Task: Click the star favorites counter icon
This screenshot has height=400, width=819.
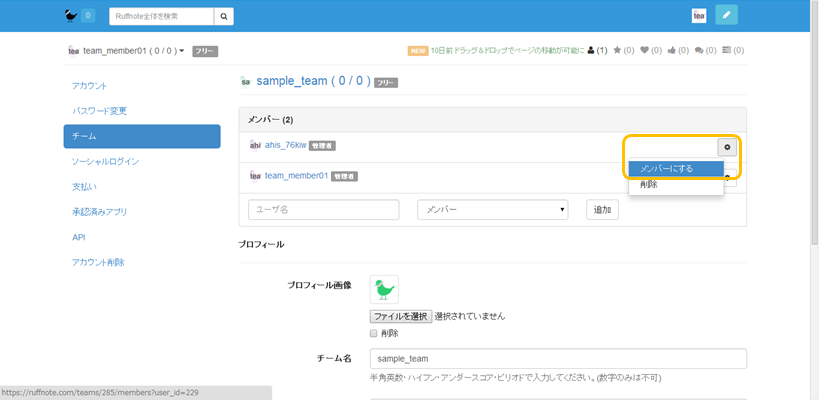Action: click(617, 50)
